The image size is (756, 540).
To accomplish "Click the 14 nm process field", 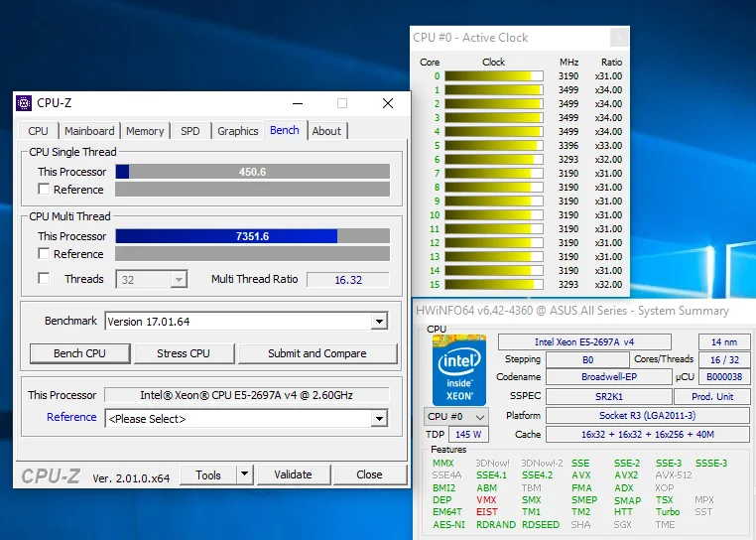I will pyautogui.click(x=724, y=341).
